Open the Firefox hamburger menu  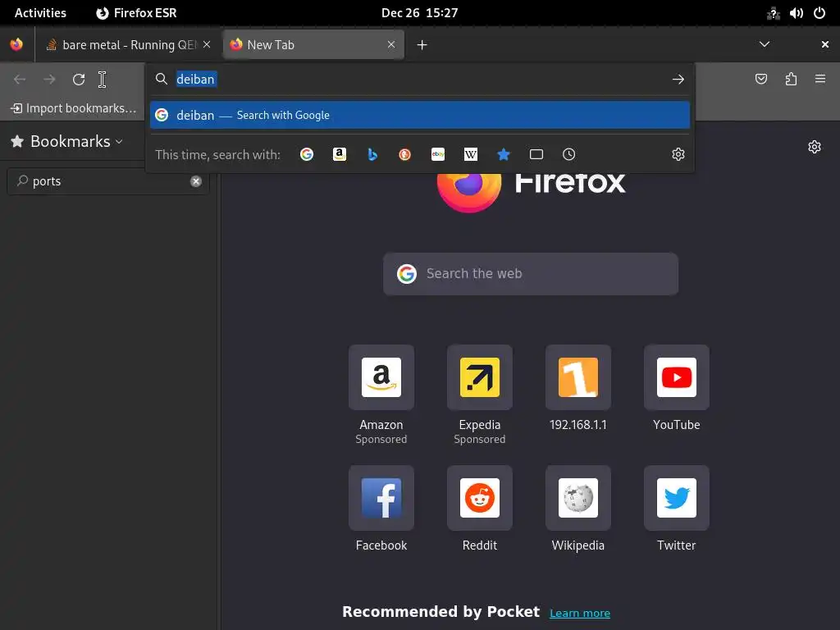[820, 80]
